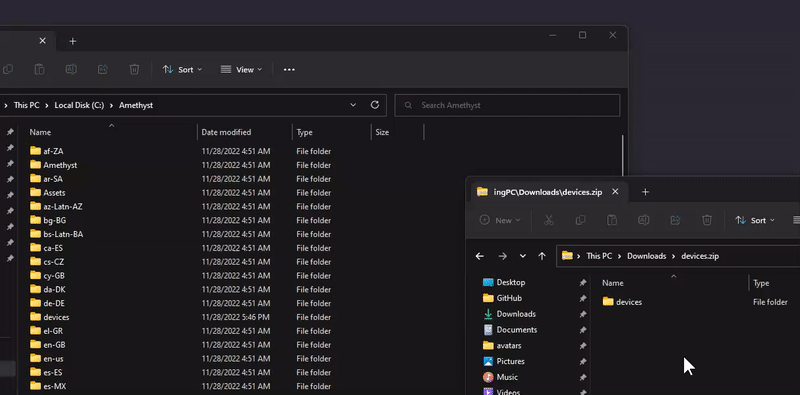Screen dimensions: 800x395
Task: Click the Cut scissors icon in devices.zip window
Action: [548, 220]
